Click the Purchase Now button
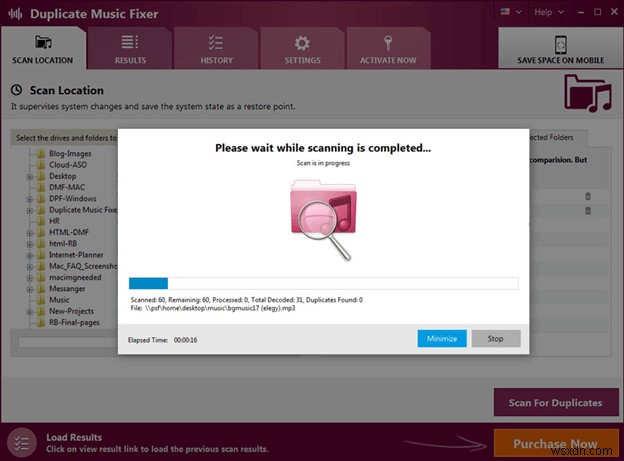The height and width of the screenshot is (461, 624). point(556,443)
